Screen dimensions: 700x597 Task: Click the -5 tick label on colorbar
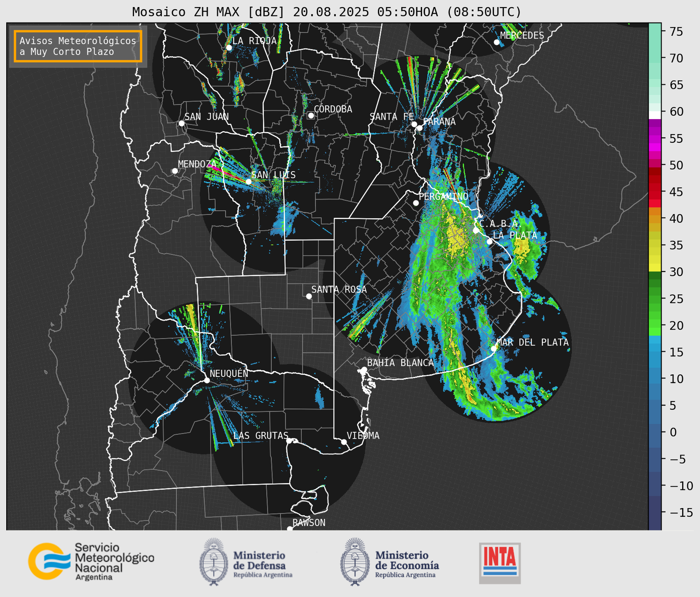point(678,459)
